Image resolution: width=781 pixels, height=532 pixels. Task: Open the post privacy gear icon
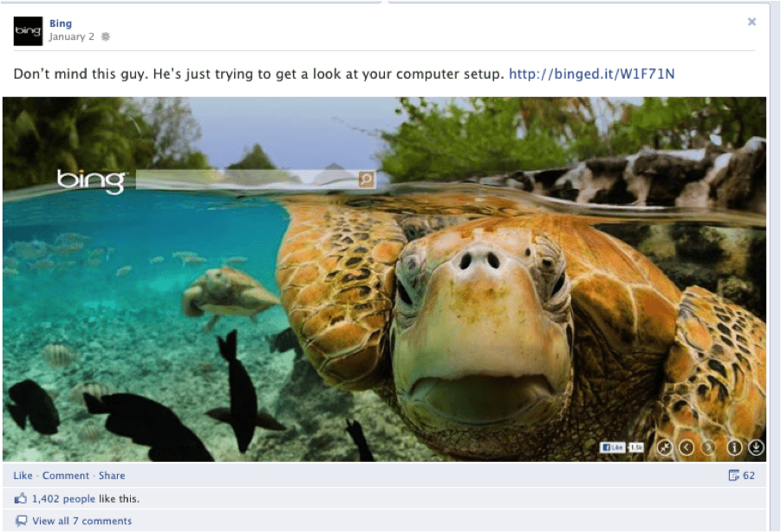(106, 36)
